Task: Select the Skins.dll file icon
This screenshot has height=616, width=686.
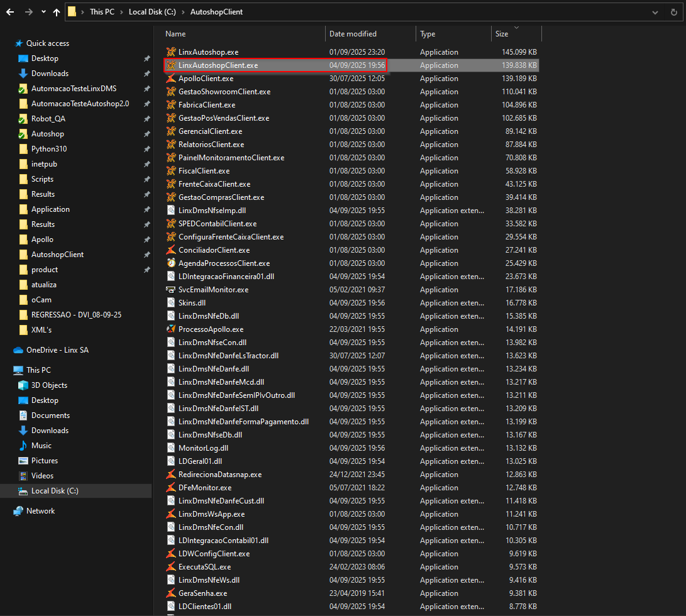Action: click(171, 303)
